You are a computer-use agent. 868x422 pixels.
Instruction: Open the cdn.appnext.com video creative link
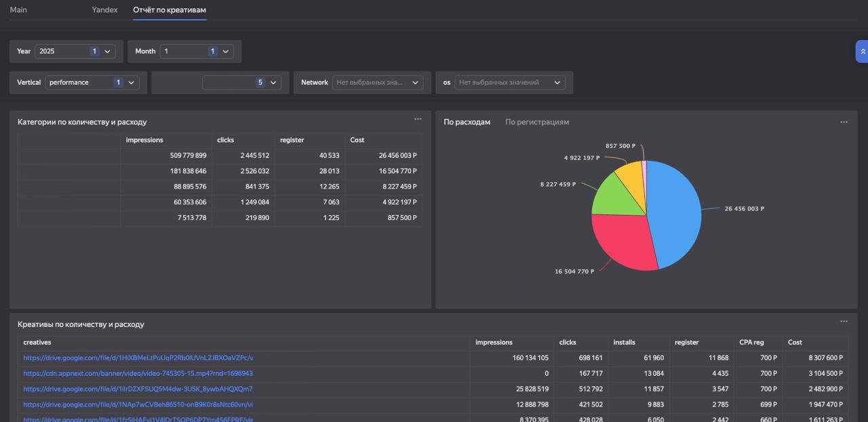pos(138,374)
